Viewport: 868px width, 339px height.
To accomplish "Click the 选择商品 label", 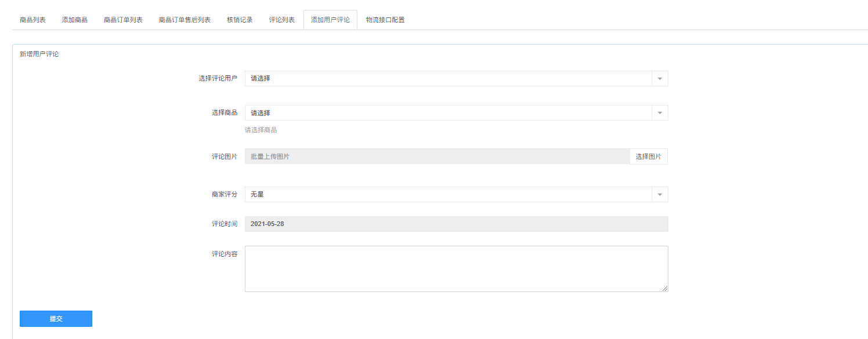I will pos(225,112).
